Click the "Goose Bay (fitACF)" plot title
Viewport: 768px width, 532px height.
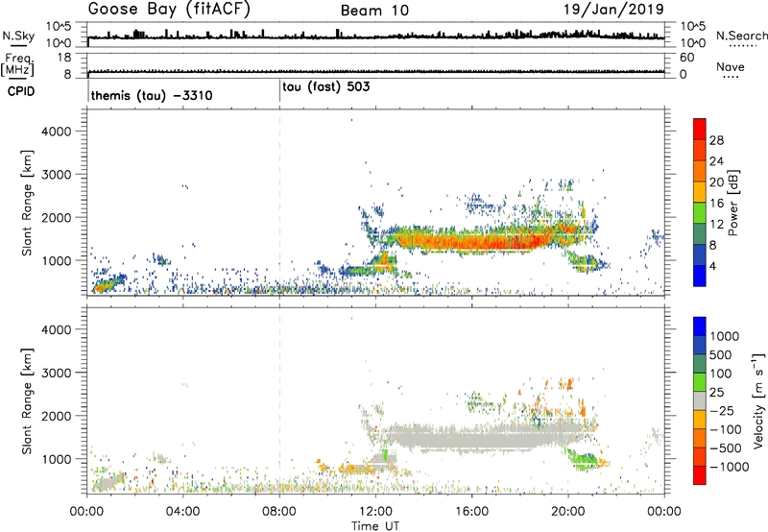click(x=169, y=9)
